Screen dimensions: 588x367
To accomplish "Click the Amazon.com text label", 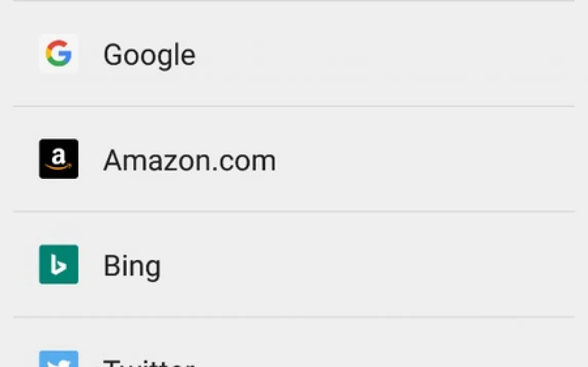I will 189,160.
